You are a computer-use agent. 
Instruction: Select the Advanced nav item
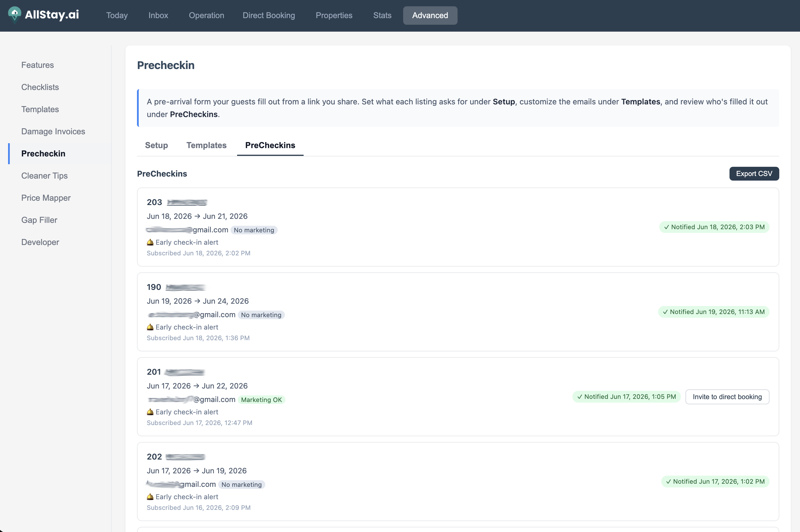(x=430, y=15)
